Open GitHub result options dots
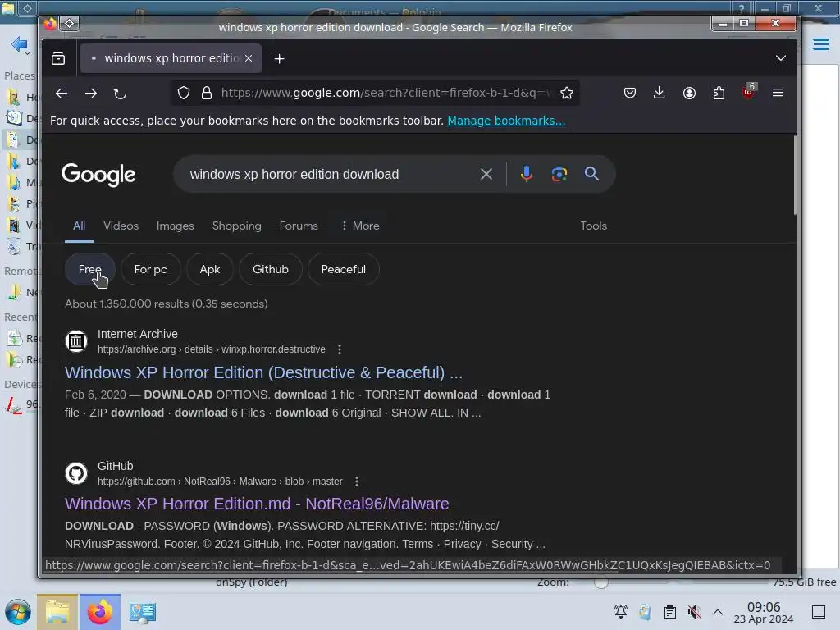 tap(357, 482)
